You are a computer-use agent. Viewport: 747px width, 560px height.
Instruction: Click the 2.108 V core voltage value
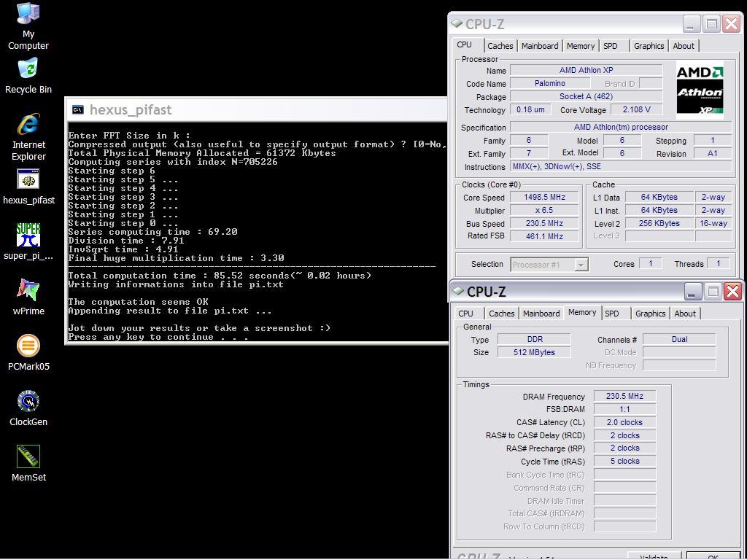[636, 109]
